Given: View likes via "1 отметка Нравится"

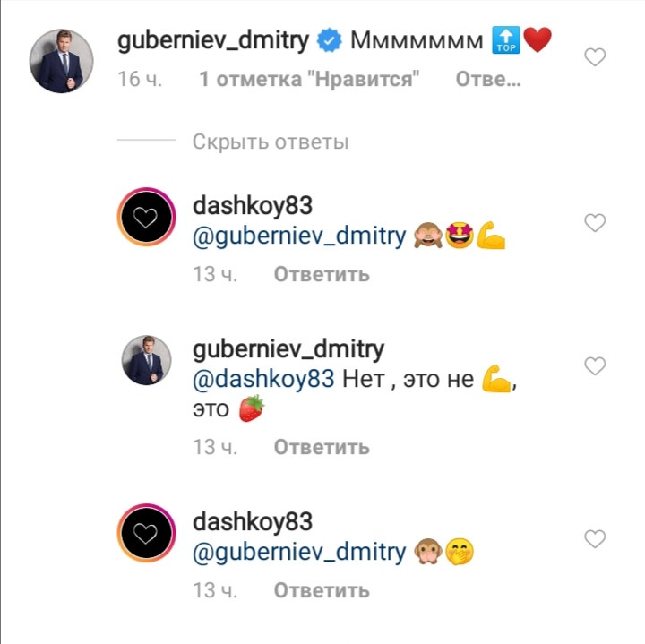Looking at the screenshot, I should coord(309,79).
